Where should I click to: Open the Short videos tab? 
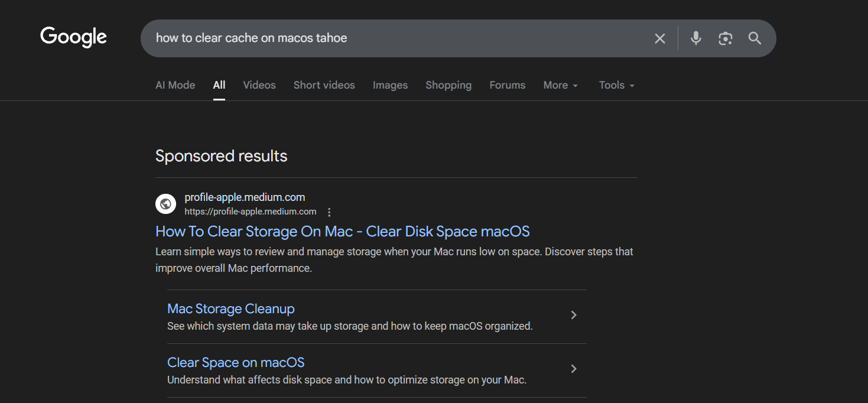[324, 85]
